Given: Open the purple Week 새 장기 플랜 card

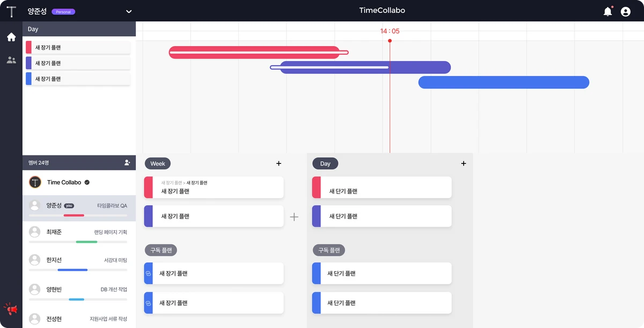Looking at the screenshot, I should pyautogui.click(x=214, y=216).
